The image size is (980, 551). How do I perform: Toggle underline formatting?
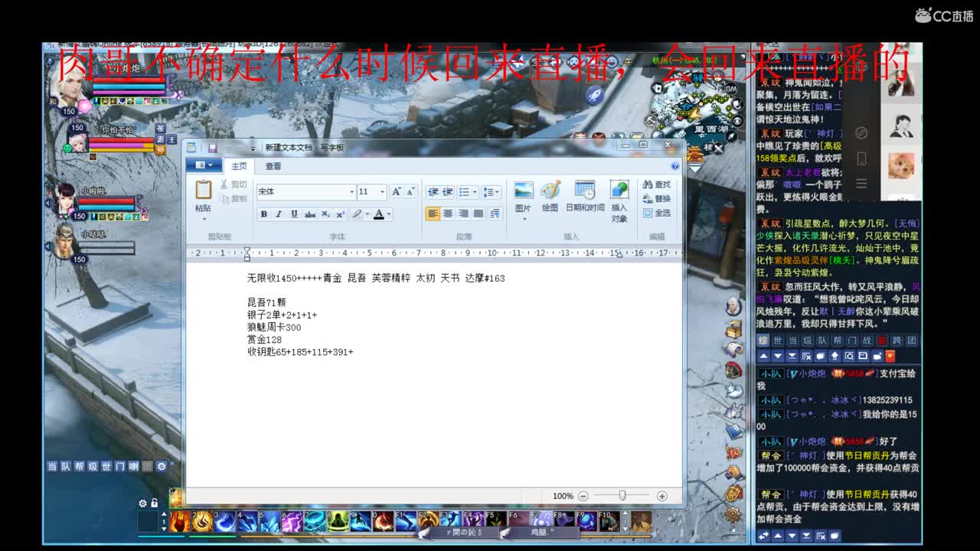tap(294, 214)
